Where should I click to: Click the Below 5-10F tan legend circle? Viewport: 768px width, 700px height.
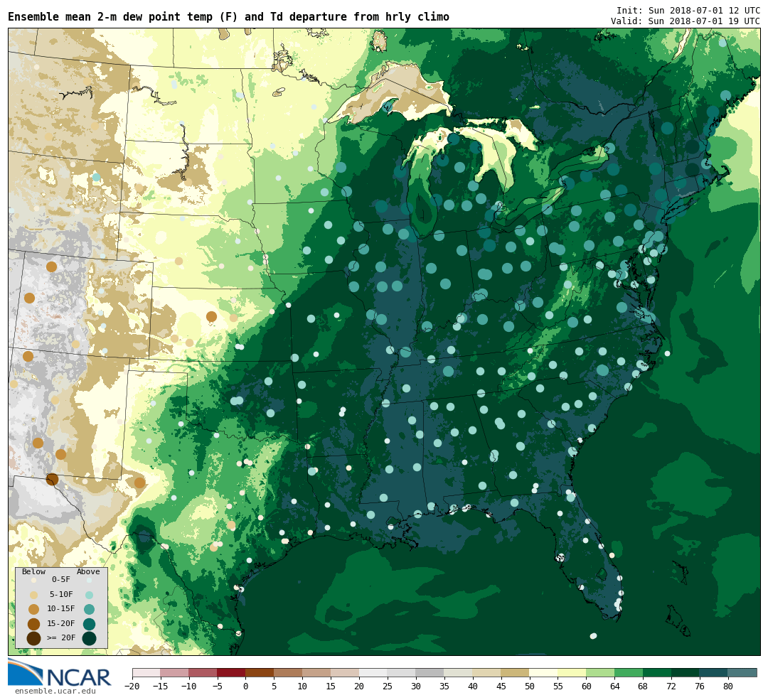(x=34, y=595)
